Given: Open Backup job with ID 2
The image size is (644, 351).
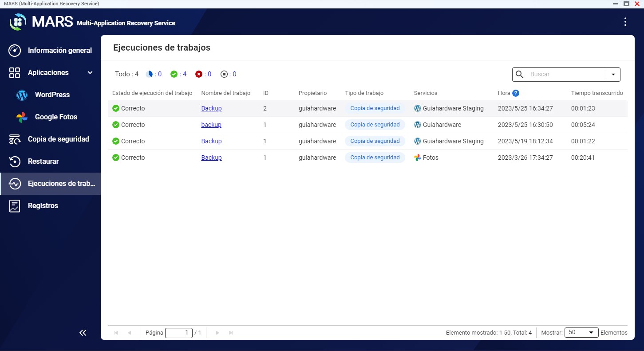Looking at the screenshot, I should [x=211, y=108].
